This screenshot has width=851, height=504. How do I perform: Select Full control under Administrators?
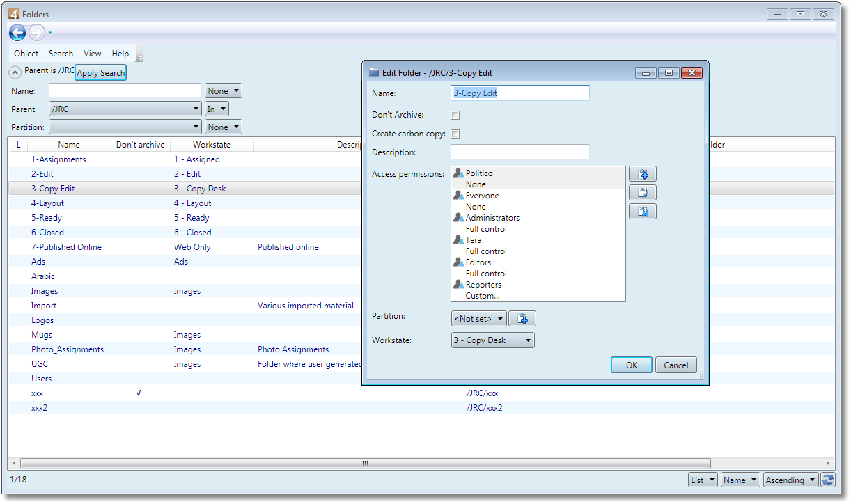(x=486, y=229)
